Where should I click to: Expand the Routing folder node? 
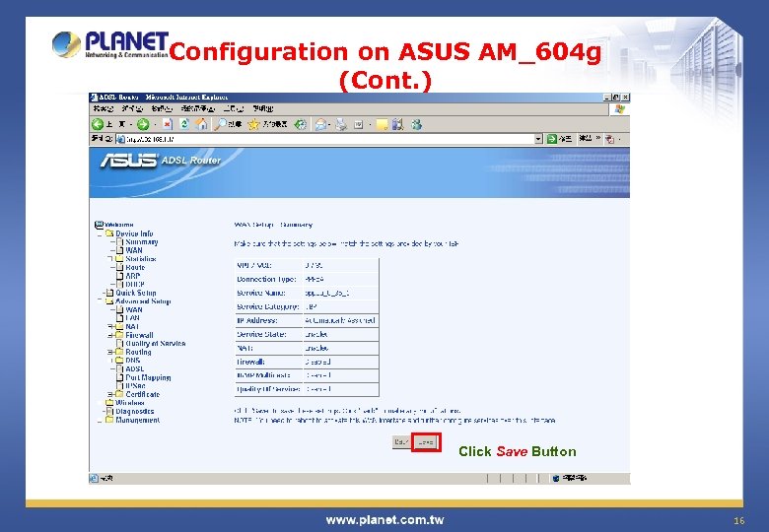click(x=110, y=353)
